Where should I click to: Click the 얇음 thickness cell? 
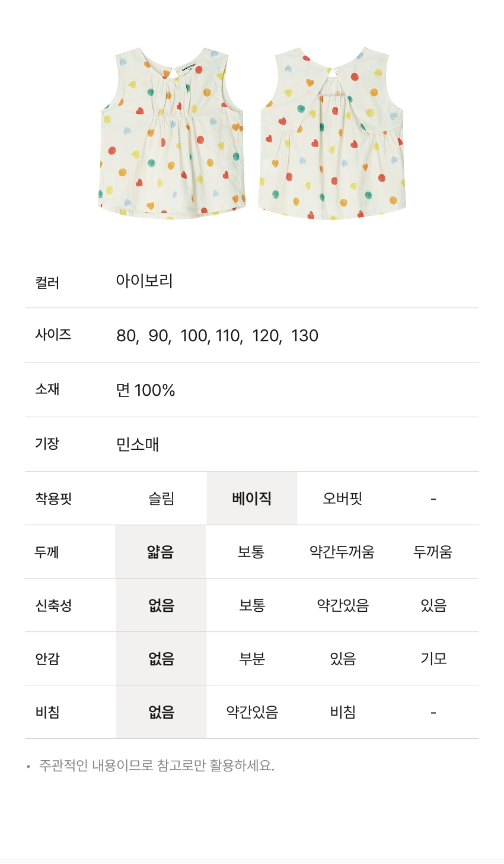(x=161, y=552)
